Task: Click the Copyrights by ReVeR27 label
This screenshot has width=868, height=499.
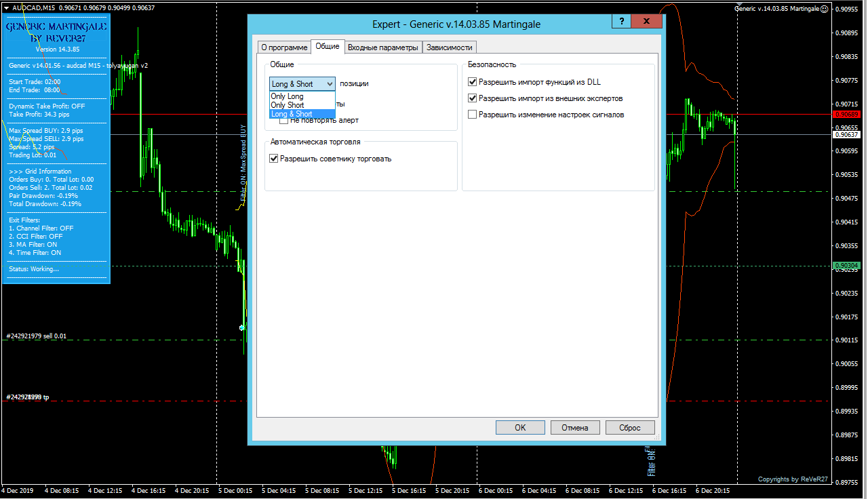Action: [x=793, y=479]
